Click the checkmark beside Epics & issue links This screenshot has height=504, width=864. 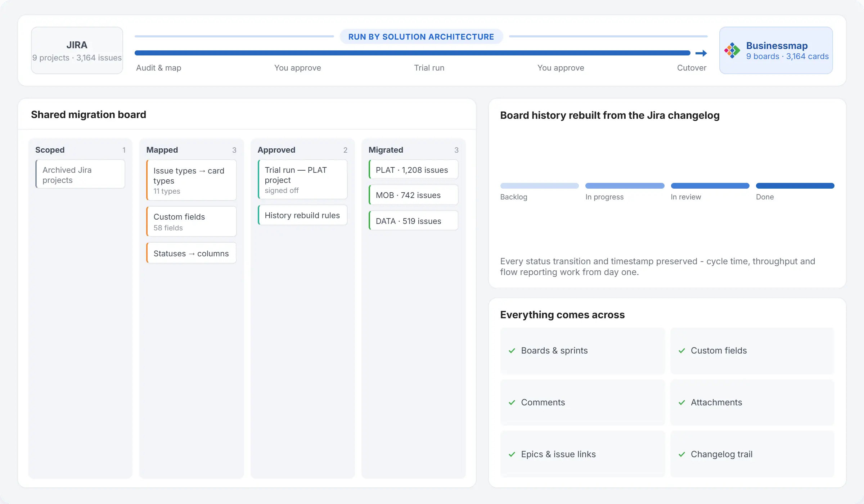[x=512, y=454]
